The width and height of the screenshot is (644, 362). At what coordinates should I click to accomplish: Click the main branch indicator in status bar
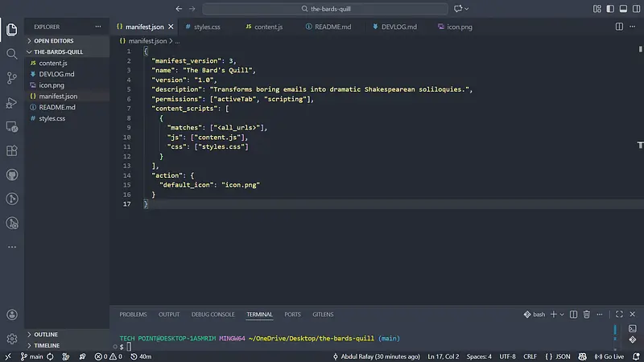[x=32, y=356]
